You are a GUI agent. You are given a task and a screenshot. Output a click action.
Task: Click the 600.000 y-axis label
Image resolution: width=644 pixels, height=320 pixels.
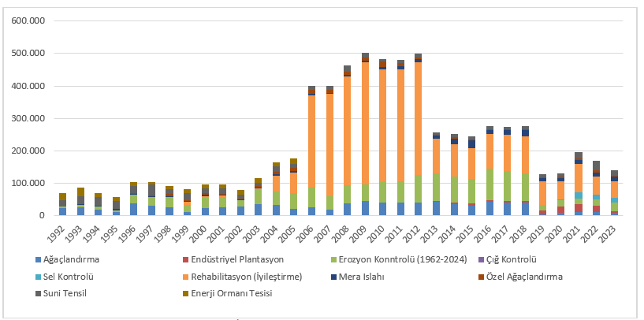(x=28, y=21)
